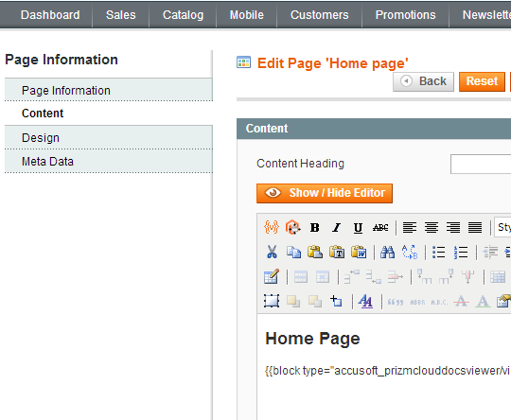Viewport: 511px width, 420px height.
Task: Open the Styles dropdown in editor toolbar
Action: (x=502, y=227)
